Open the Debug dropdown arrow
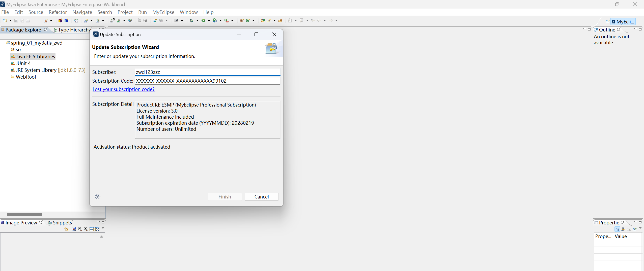Screen dimensions: 644x271 197,20
